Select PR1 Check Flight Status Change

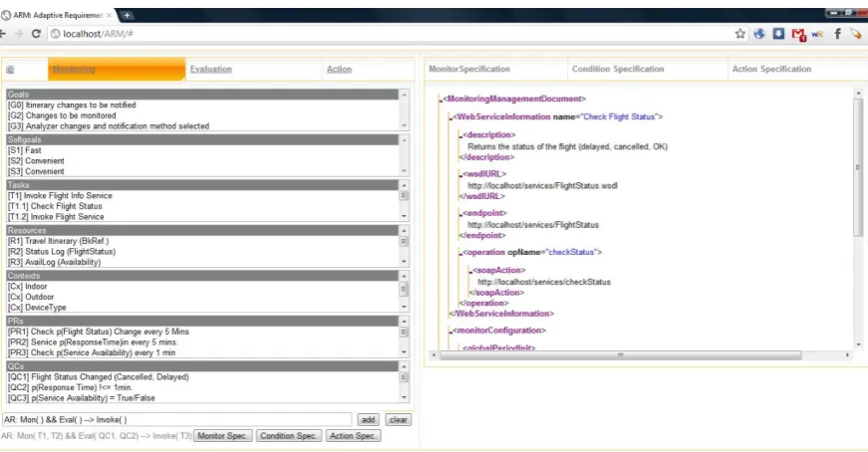[x=202, y=332]
